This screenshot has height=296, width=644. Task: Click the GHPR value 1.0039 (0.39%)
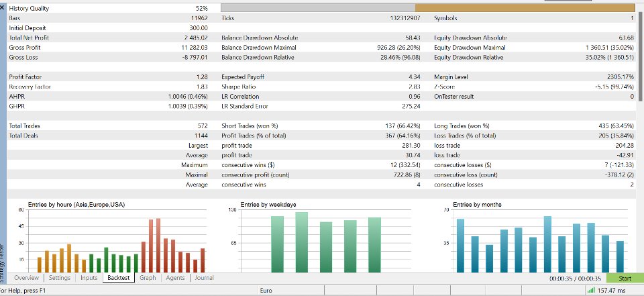[x=188, y=107]
